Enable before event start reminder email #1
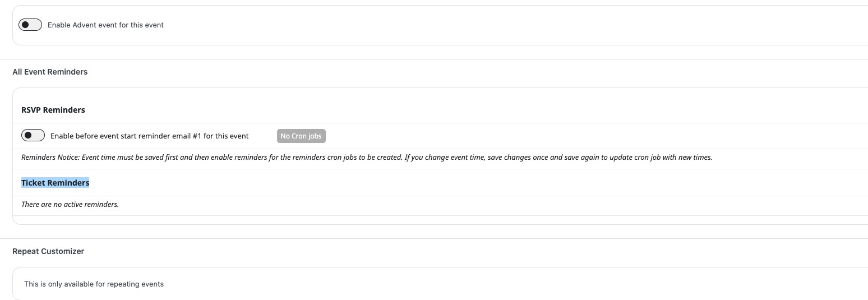Image resolution: width=868 pixels, height=300 pixels. pos(33,135)
